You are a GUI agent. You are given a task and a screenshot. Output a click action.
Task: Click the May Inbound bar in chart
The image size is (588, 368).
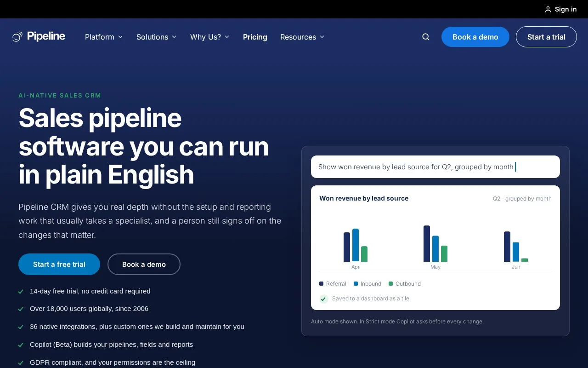point(435,249)
